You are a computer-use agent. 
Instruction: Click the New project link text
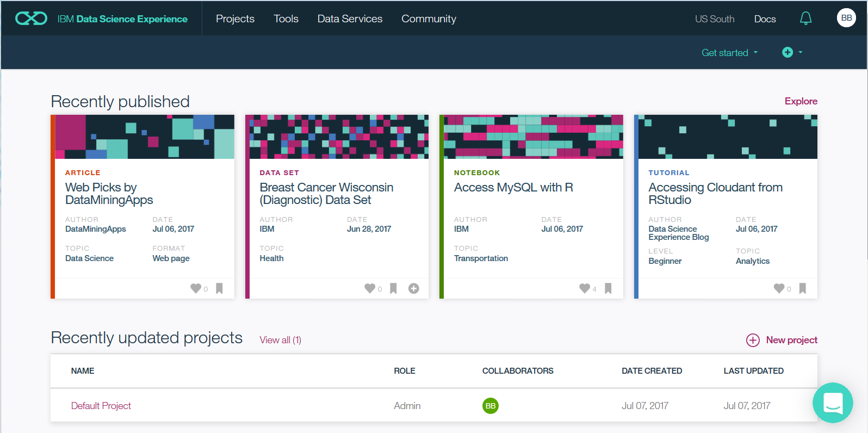coord(791,340)
